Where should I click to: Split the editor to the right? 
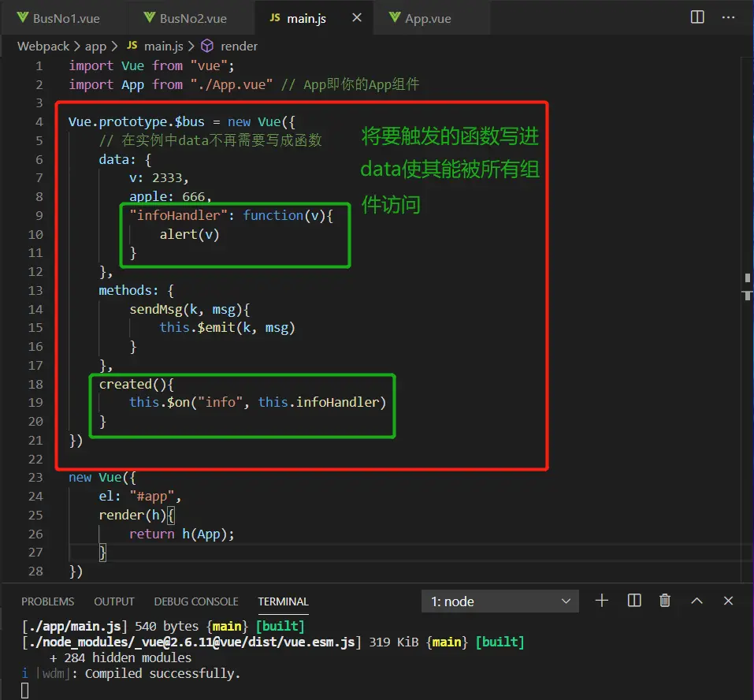(x=697, y=17)
